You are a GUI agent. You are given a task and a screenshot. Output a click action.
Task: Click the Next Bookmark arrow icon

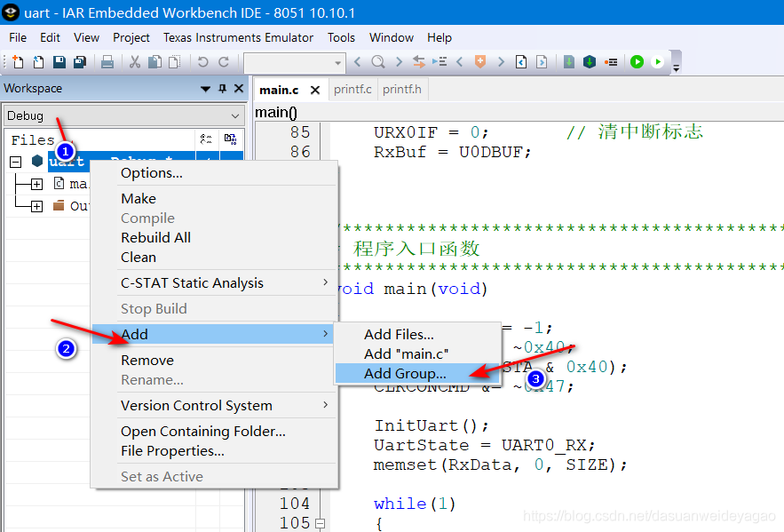501,62
